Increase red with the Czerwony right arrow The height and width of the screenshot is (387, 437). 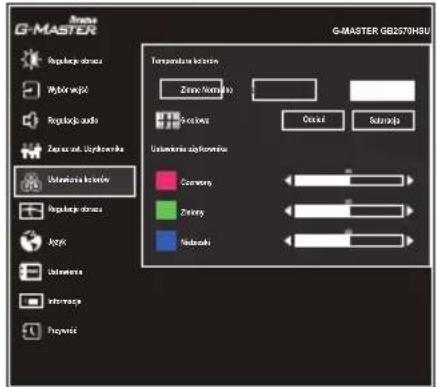tap(410, 181)
